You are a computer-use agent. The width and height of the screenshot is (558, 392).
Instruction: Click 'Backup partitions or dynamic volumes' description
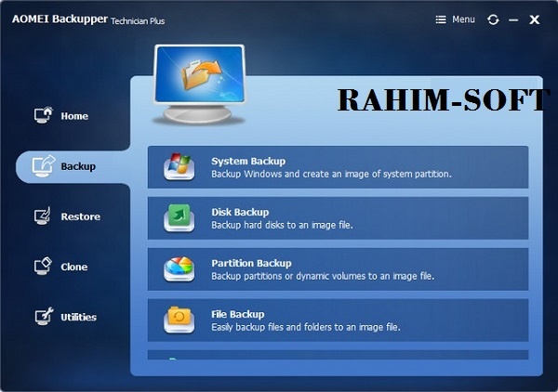pyautogui.click(x=323, y=276)
